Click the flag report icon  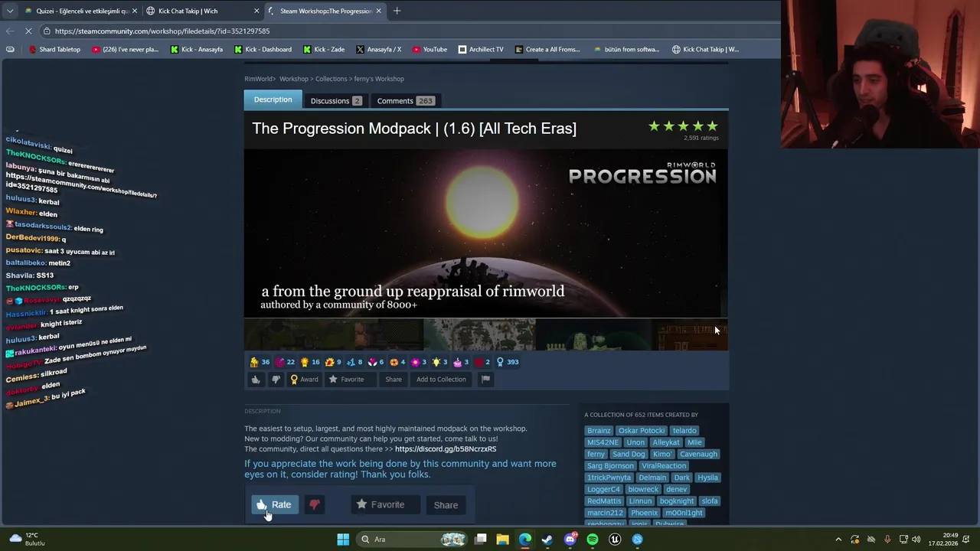point(485,380)
